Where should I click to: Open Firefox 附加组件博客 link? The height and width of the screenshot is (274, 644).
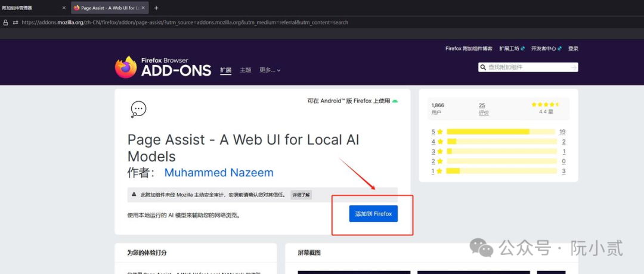469,48
